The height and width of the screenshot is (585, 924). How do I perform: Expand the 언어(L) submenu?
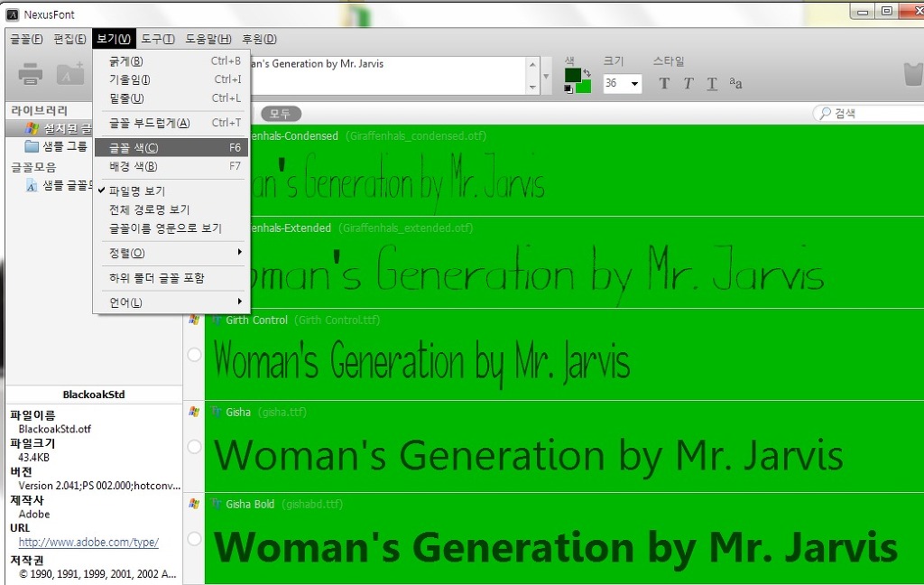click(171, 302)
